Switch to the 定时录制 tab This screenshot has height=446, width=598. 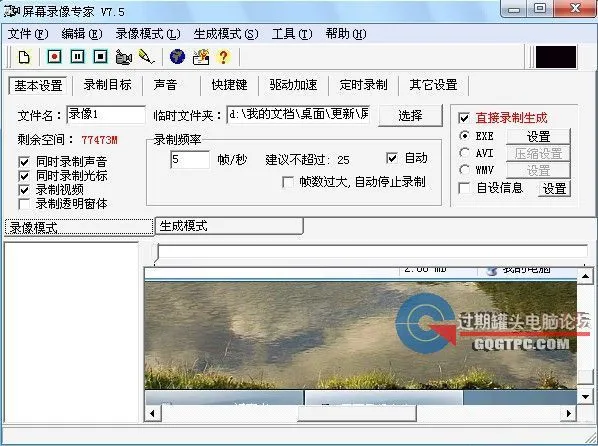pyautogui.click(x=363, y=85)
